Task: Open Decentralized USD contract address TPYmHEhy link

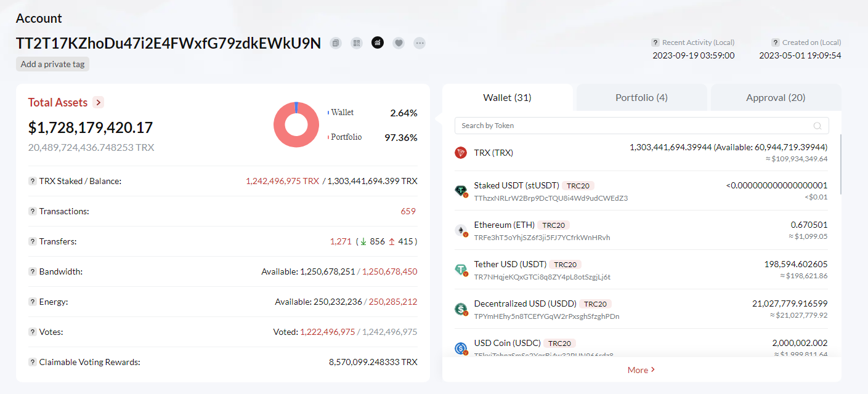Action: (546, 316)
